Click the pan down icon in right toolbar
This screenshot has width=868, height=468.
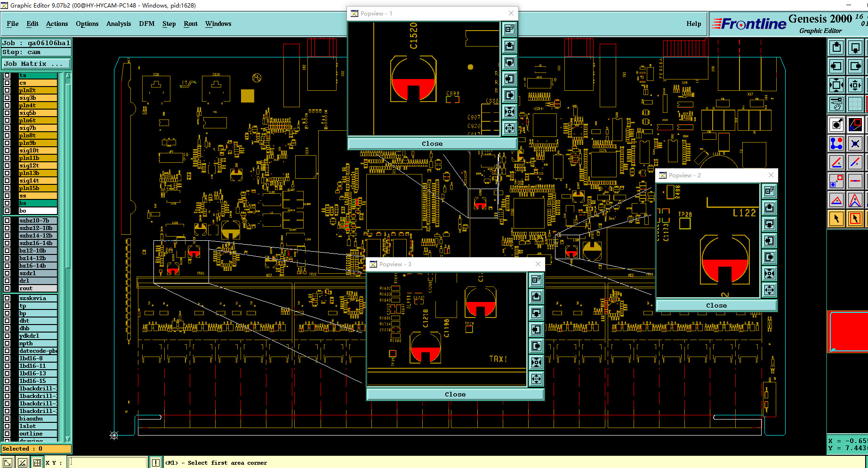pos(855,47)
